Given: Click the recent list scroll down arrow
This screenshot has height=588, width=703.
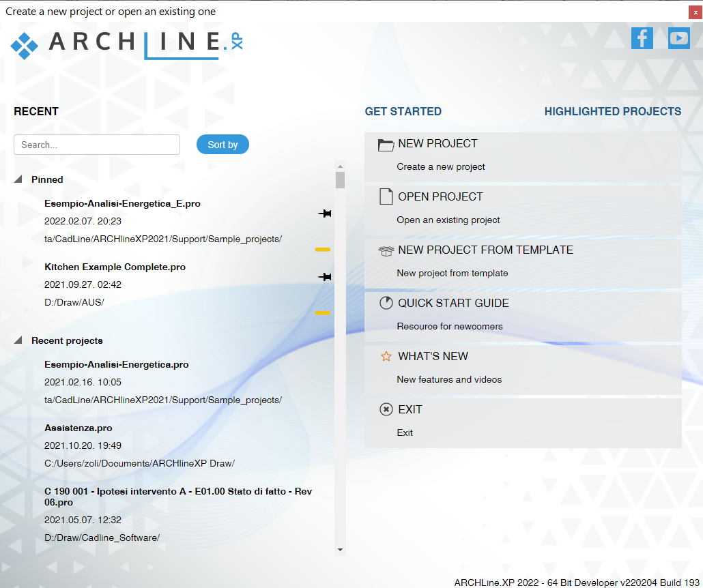Looking at the screenshot, I should coord(340,549).
